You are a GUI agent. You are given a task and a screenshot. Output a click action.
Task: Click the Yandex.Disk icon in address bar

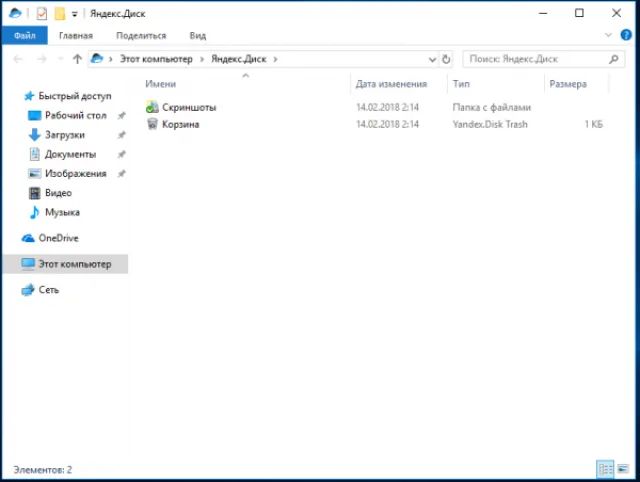[x=97, y=59]
